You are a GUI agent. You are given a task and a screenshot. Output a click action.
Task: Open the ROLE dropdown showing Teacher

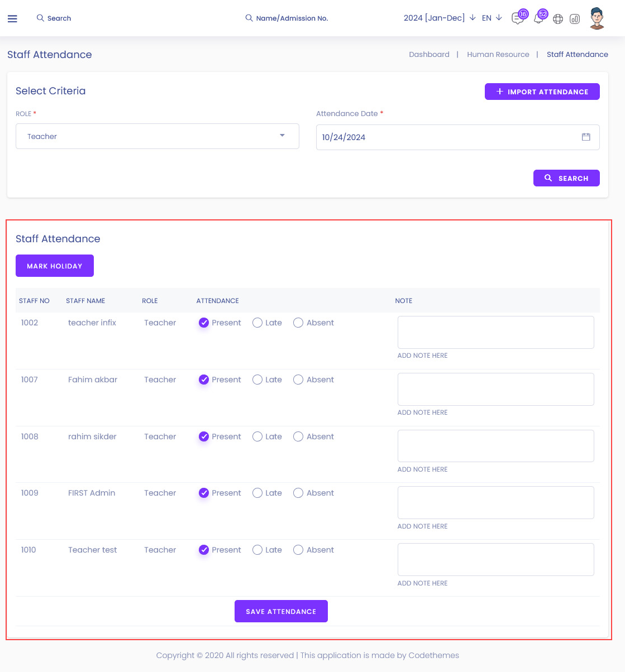pyautogui.click(x=158, y=136)
